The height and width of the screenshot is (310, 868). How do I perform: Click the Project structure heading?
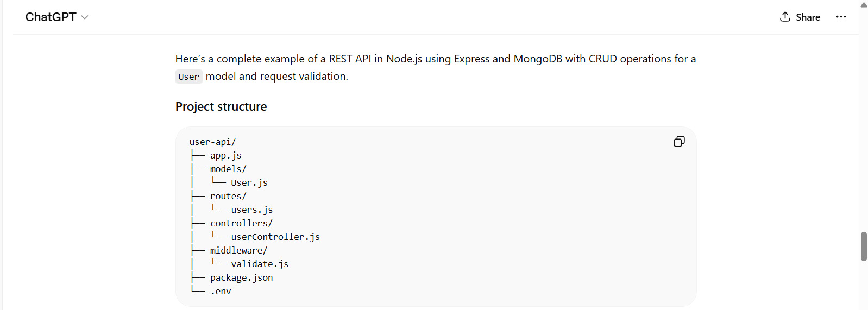[x=221, y=107]
